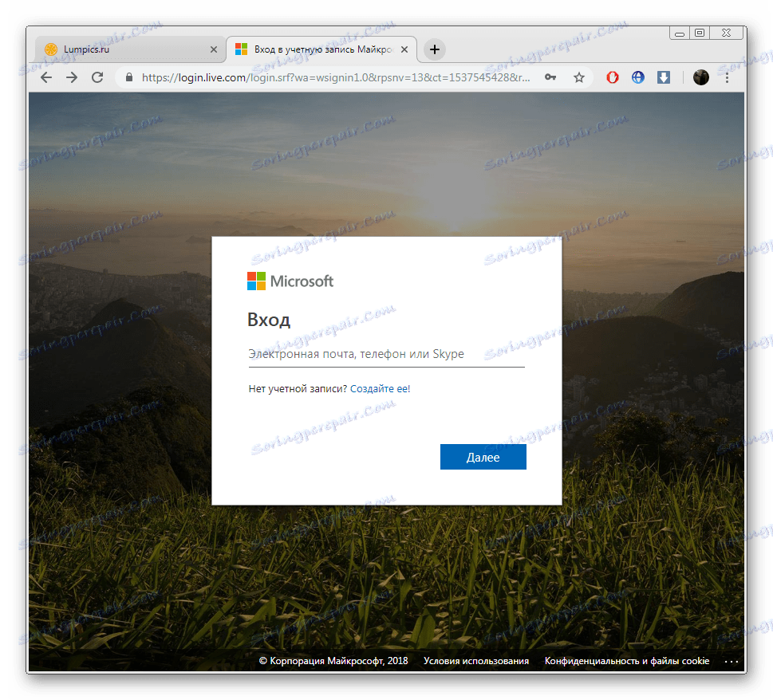Screen dimensions: 773x700
Task: Bookmark this page with the star icon
Action: 579,77
